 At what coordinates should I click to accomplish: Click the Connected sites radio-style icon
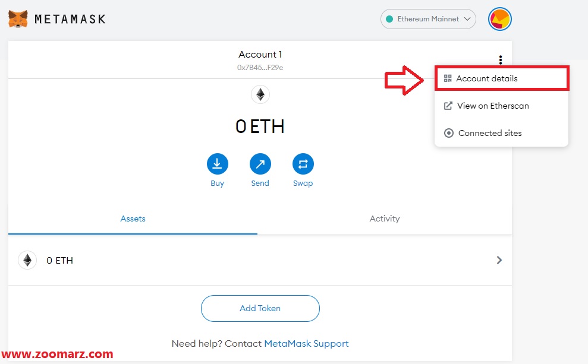tap(449, 133)
